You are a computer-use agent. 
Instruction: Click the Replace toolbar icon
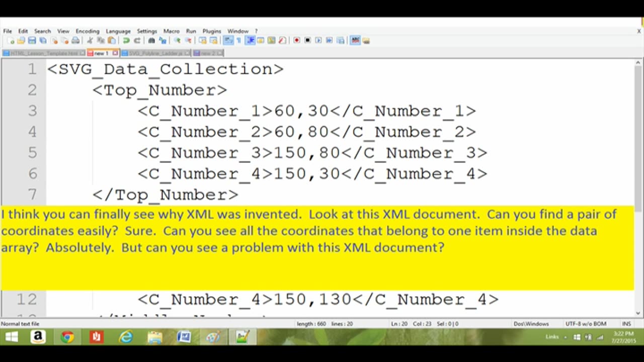163,41
